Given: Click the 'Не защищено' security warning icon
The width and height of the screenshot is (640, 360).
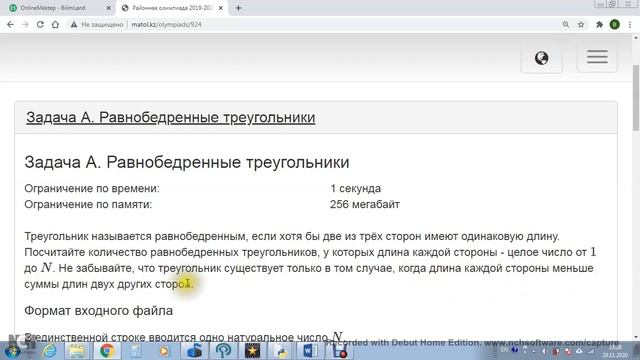Looking at the screenshot, I should pos(73,24).
